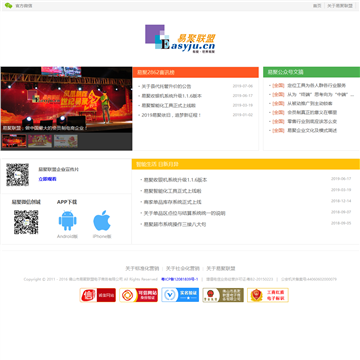Click the iPhone版 label
This screenshot has height=360, width=360.
(x=102, y=236)
